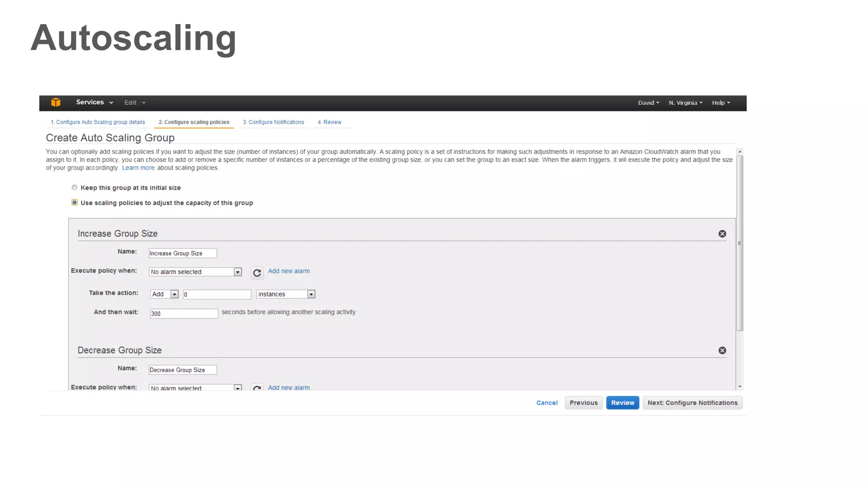The image size is (868, 488).
Task: Open the Services menu
Action: 95,103
